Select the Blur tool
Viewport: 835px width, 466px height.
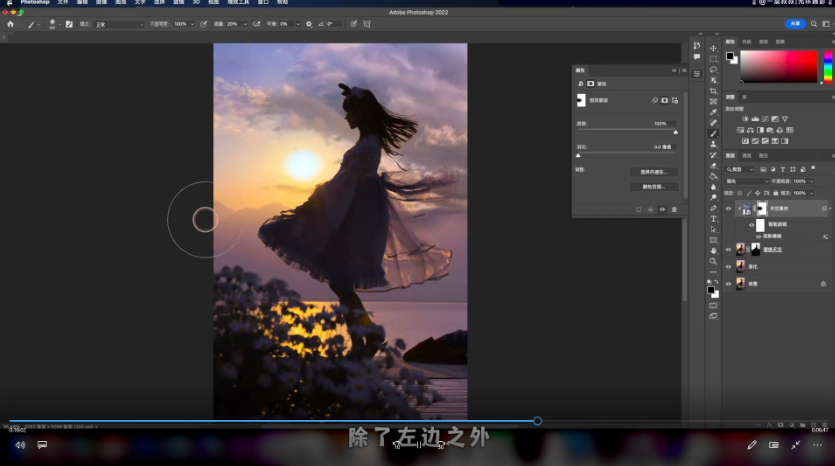[x=713, y=187]
